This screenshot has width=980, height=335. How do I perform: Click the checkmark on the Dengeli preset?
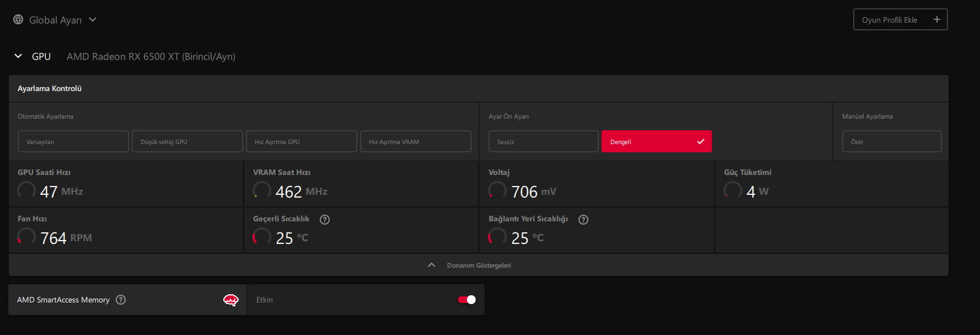[x=701, y=141]
